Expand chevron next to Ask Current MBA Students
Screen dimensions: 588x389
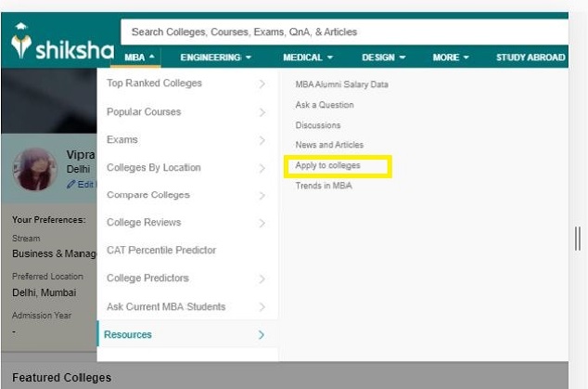[x=262, y=307]
